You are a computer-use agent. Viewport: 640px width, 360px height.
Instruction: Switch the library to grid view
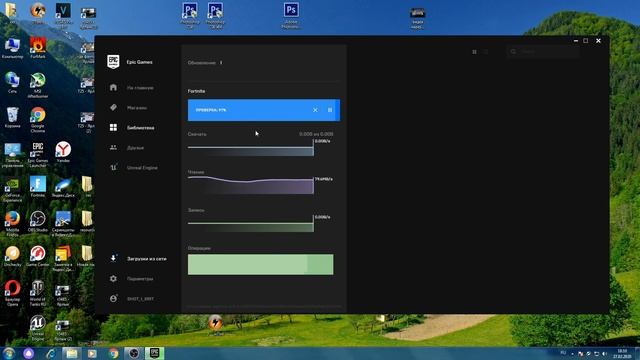pyautogui.click(x=474, y=52)
